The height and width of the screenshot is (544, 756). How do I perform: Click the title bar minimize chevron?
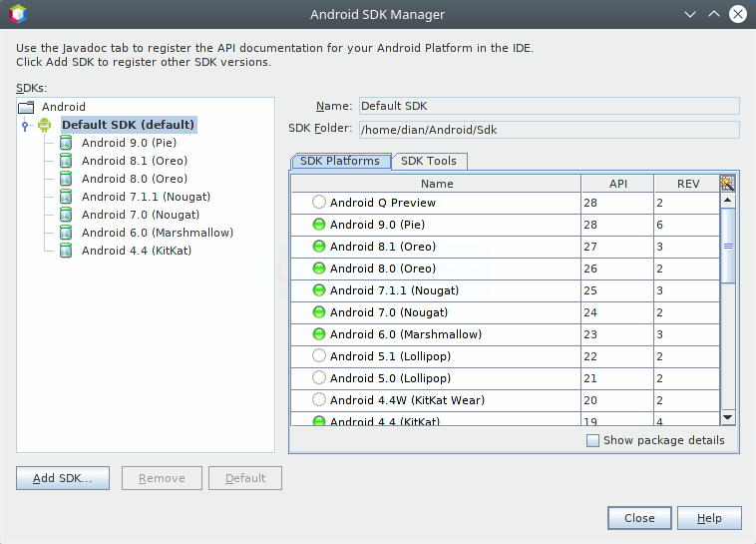coord(690,14)
